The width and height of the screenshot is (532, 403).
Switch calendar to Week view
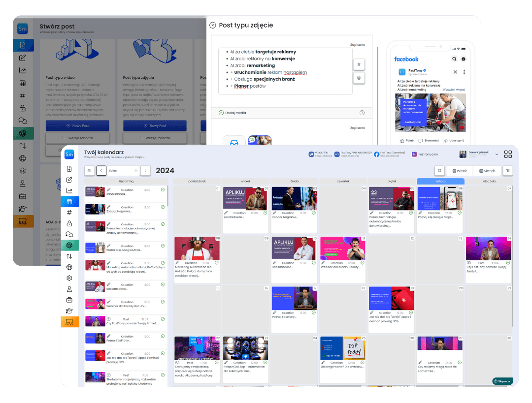(x=460, y=171)
